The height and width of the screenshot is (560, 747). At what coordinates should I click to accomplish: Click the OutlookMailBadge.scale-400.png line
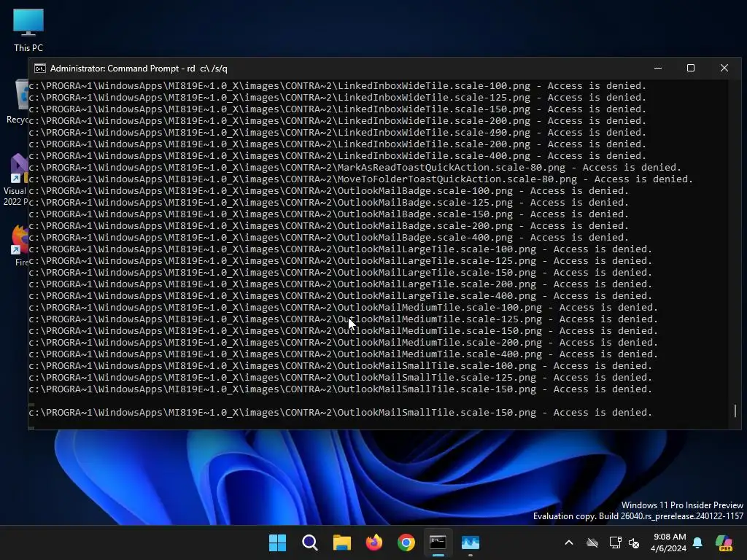coord(329,237)
